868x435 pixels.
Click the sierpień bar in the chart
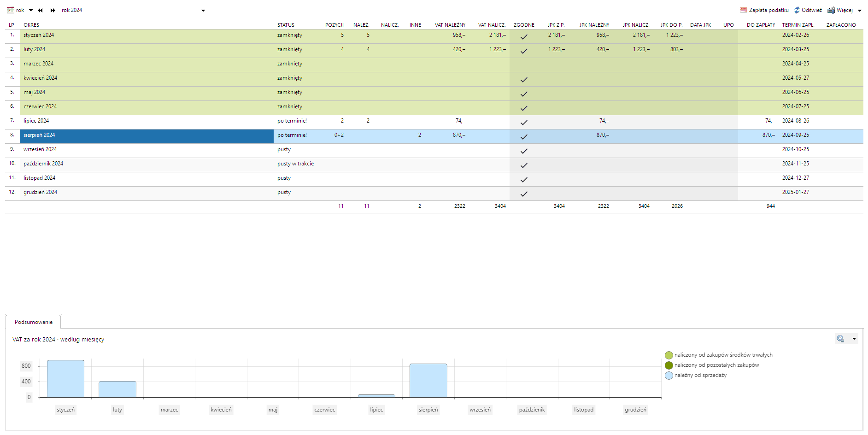coord(428,380)
